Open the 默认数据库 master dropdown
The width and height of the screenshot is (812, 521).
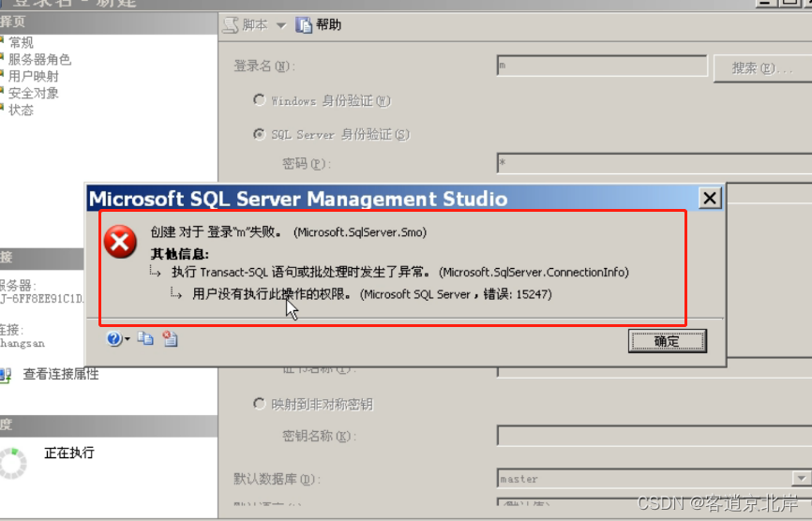[801, 479]
